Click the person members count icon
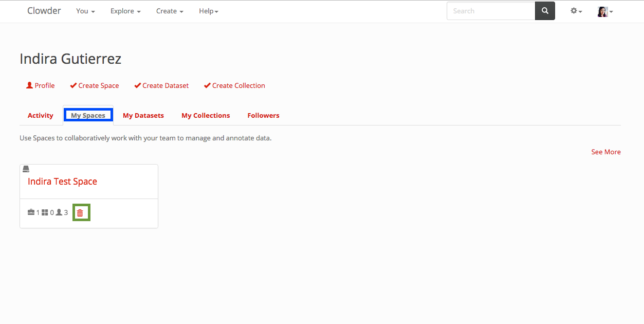 click(x=59, y=212)
